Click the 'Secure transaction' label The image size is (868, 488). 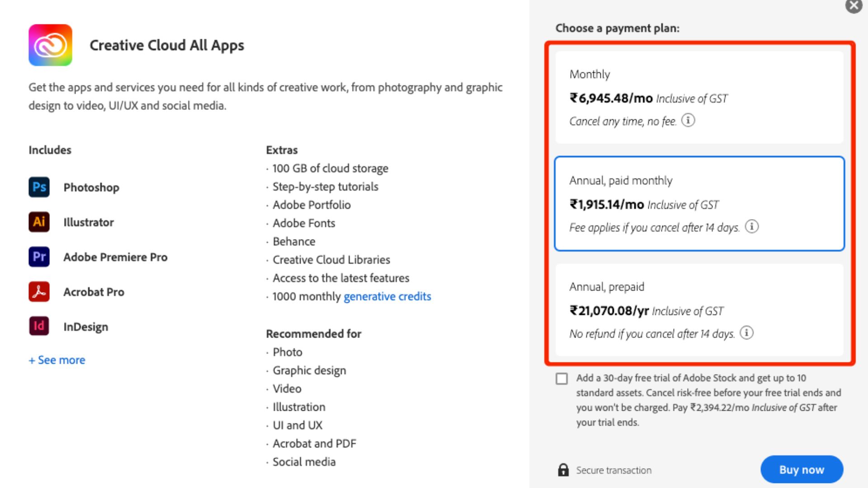(x=613, y=470)
